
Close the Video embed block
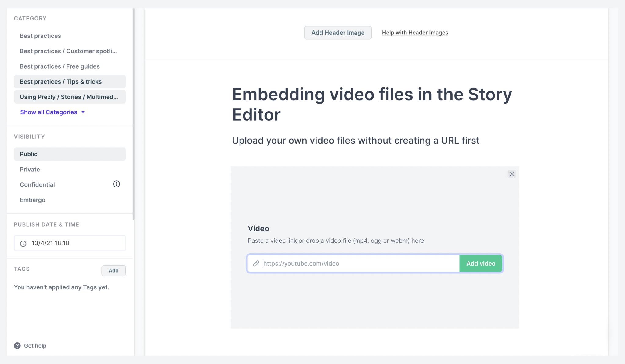(x=511, y=174)
